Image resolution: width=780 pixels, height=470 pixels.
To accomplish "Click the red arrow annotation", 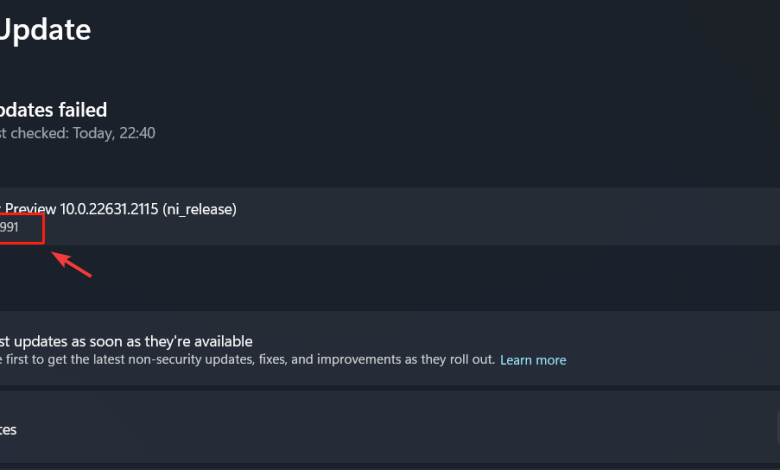I will (x=72, y=264).
